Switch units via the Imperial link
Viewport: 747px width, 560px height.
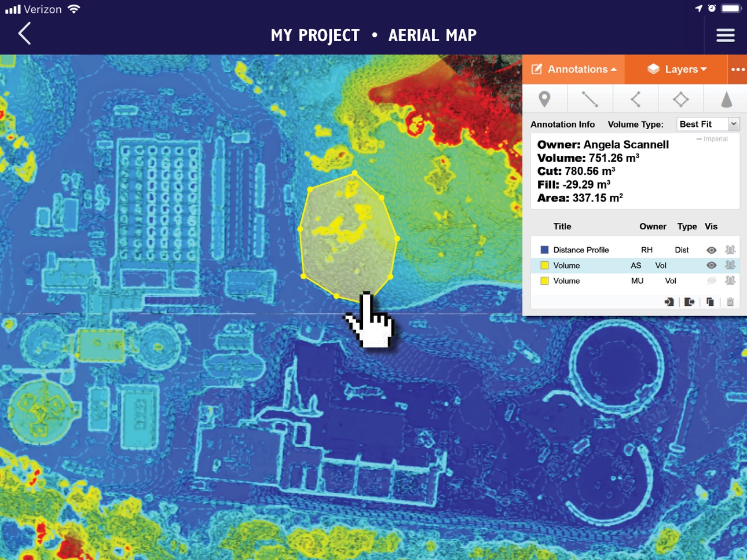click(x=712, y=139)
